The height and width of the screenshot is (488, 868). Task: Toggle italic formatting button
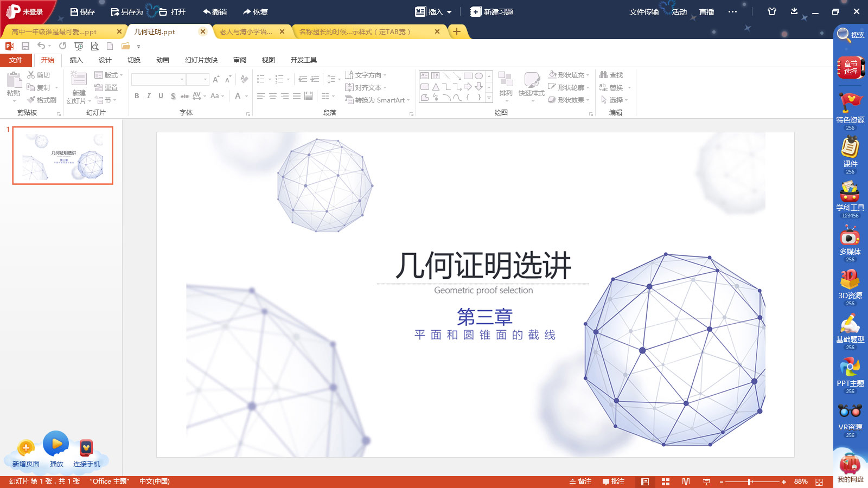(x=149, y=96)
